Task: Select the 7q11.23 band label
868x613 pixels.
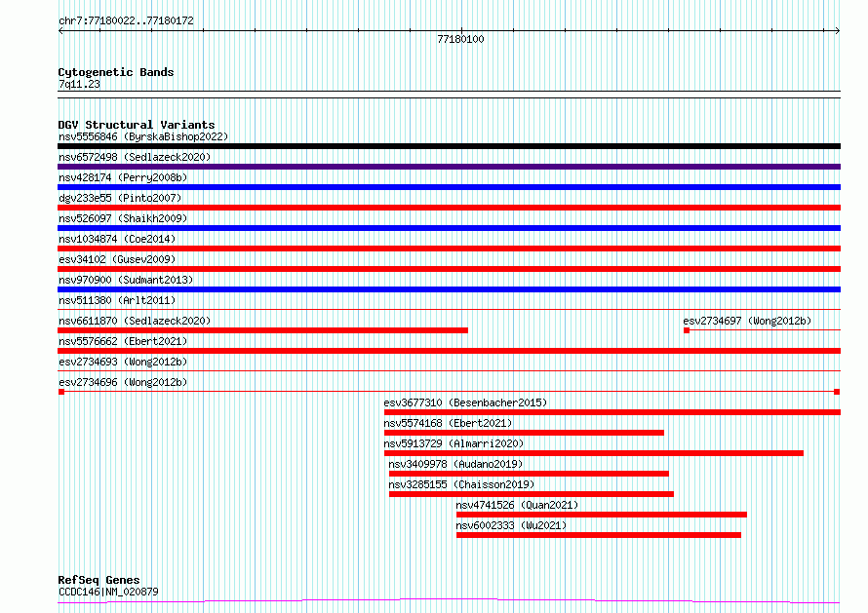Action: (79, 84)
